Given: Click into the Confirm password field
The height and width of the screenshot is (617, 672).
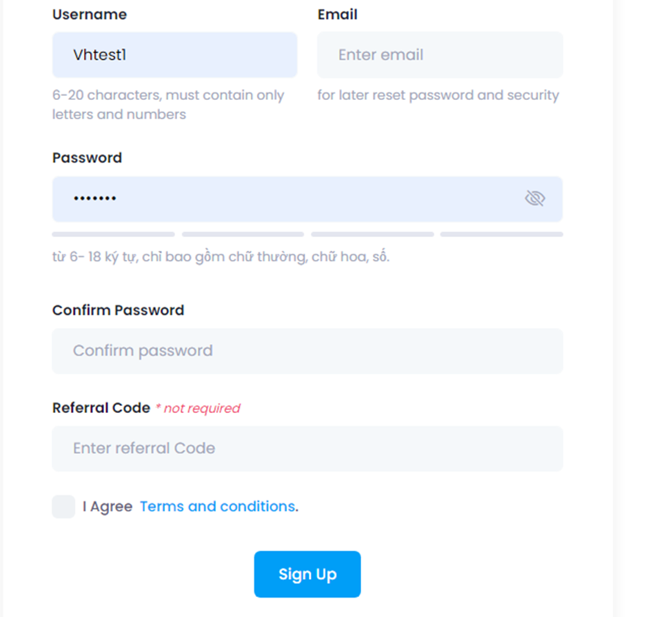Looking at the screenshot, I should coord(307,351).
